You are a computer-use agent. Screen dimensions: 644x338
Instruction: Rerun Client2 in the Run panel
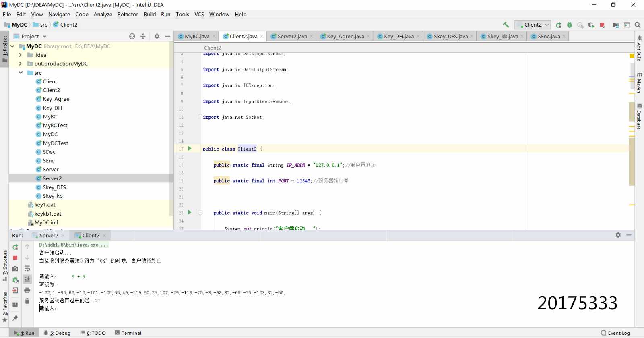pyautogui.click(x=15, y=247)
